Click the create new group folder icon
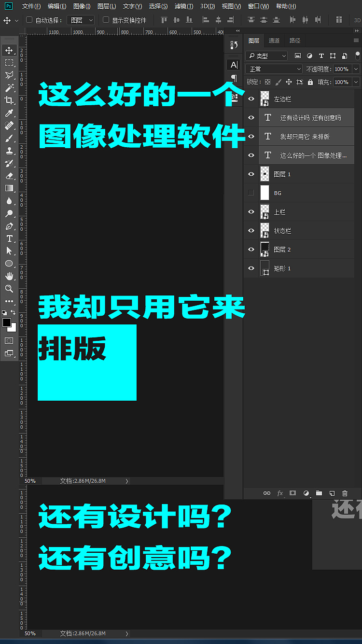The height and width of the screenshot is (644, 362). pyautogui.click(x=319, y=493)
